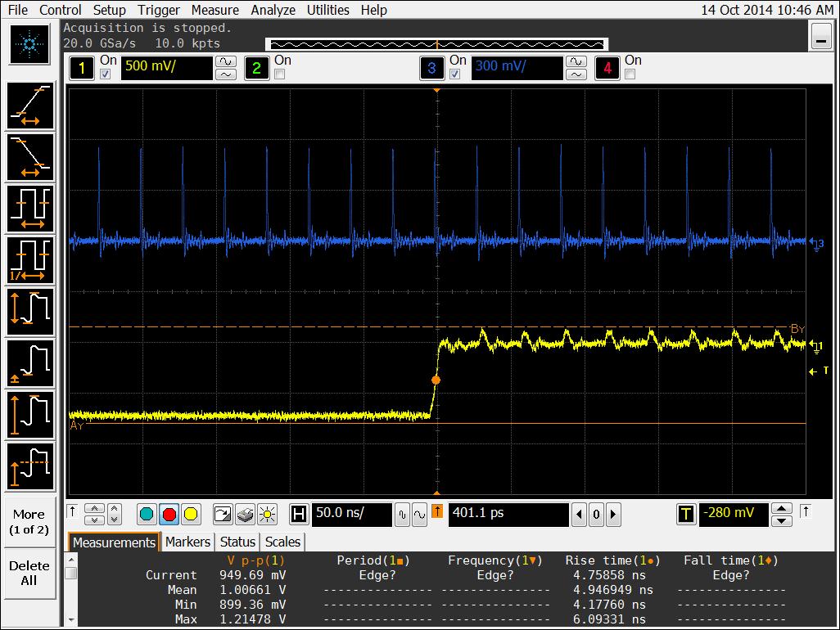This screenshot has width=840, height=630.
Task: Open the File menu
Action: 18,10
